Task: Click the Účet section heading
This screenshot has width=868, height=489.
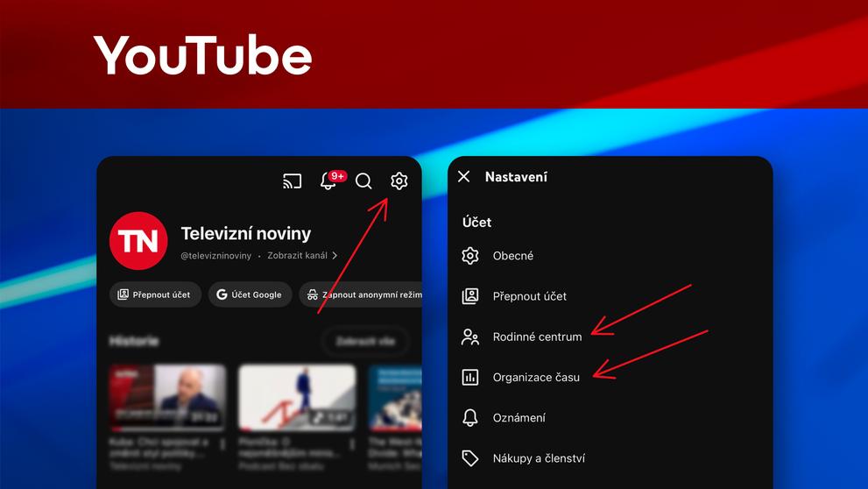Action: coord(476,222)
